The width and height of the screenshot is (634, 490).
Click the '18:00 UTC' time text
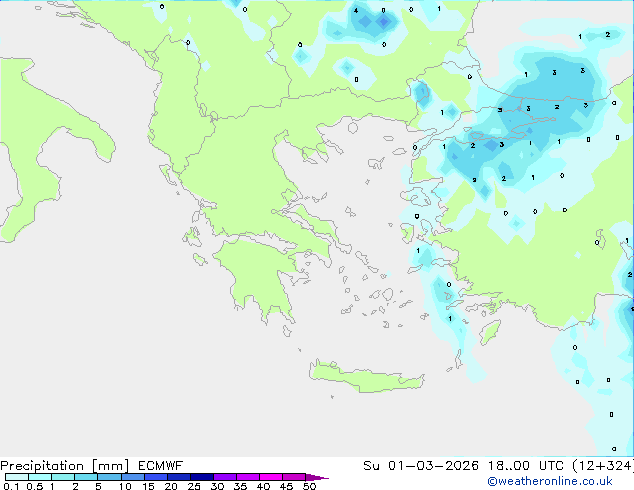(526, 466)
